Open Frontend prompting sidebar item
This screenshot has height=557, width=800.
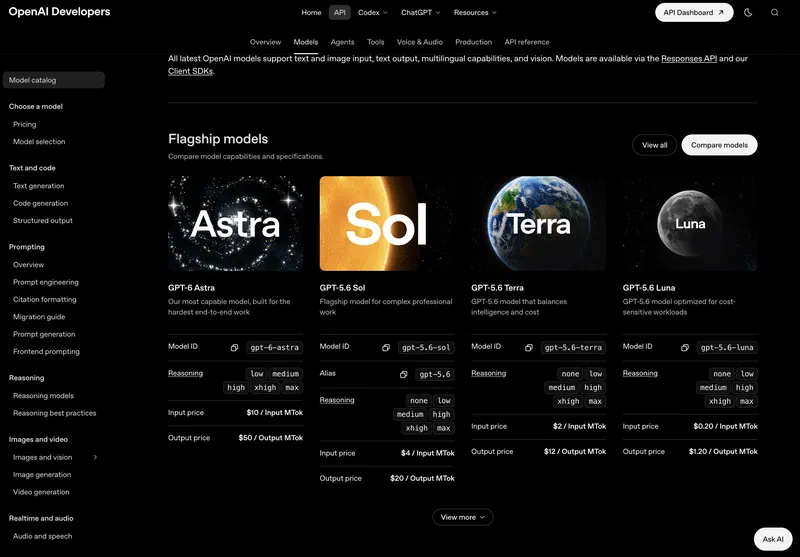pyautogui.click(x=46, y=351)
